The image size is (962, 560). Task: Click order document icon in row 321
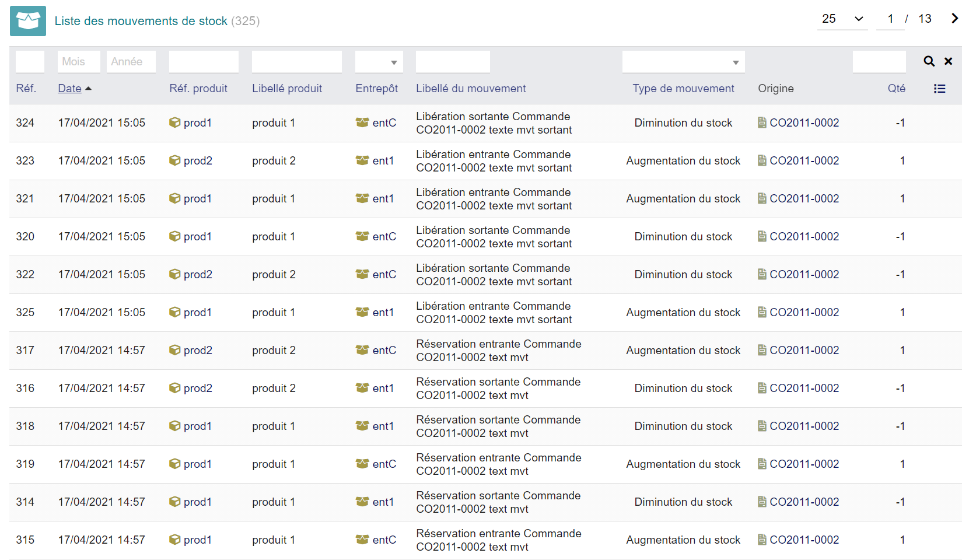762,198
